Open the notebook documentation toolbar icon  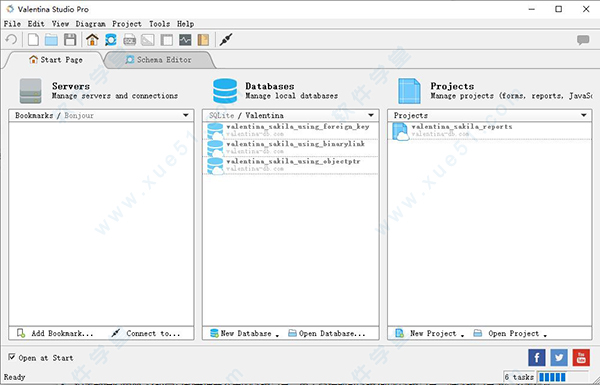[x=203, y=39]
